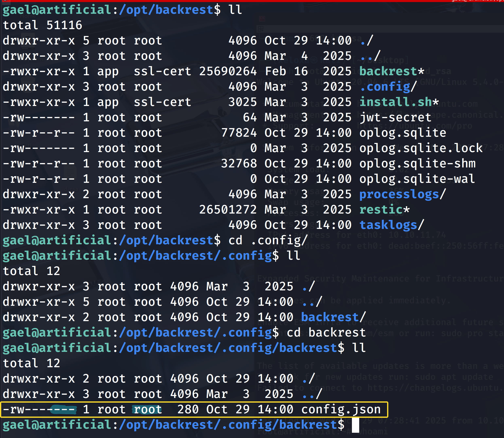Click the 25690264 file size value
504x438 pixels.
click(228, 71)
